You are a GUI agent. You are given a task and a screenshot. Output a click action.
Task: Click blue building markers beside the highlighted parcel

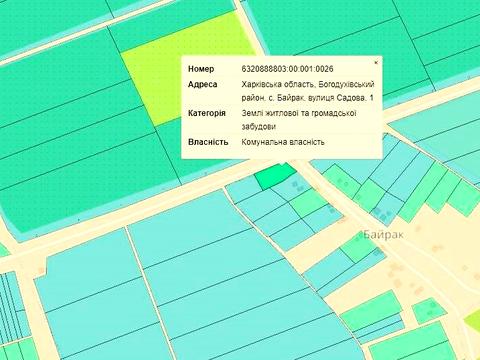click(297, 186)
